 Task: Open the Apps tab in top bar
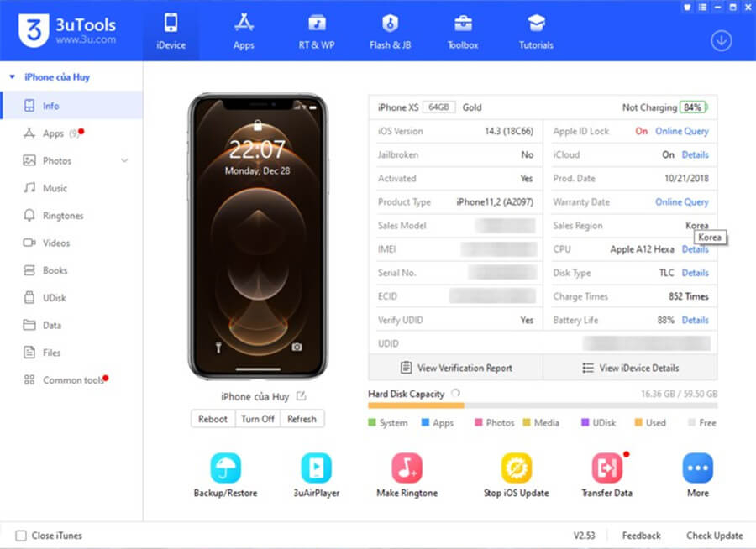point(244,31)
